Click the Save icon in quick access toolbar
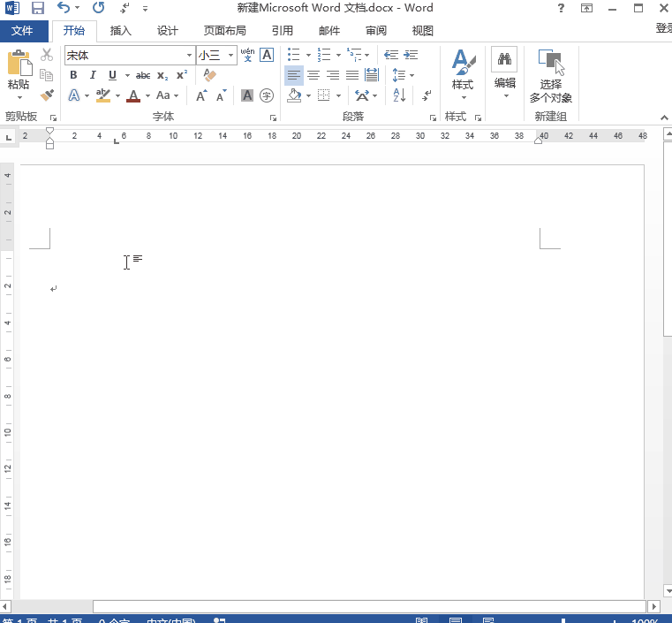Screen dimensions: 672x623 38,8
